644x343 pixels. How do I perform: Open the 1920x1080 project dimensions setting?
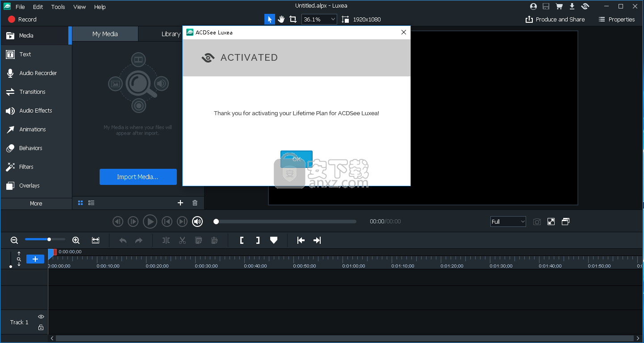point(361,19)
